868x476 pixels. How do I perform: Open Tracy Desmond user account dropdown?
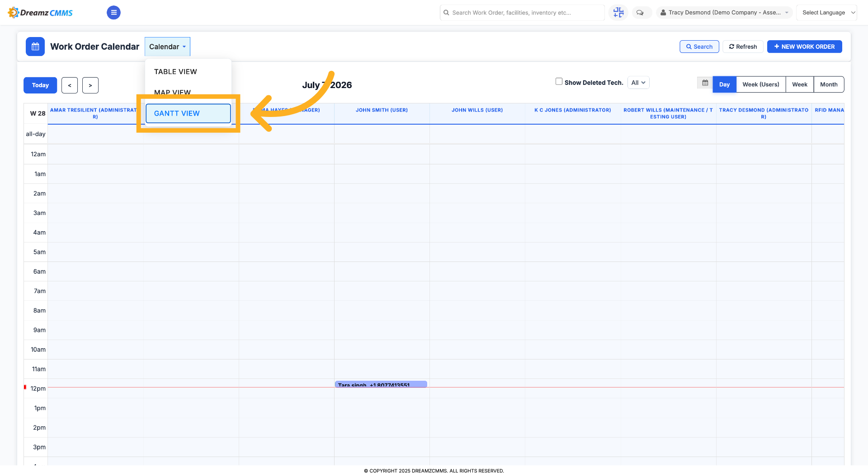[x=724, y=13]
